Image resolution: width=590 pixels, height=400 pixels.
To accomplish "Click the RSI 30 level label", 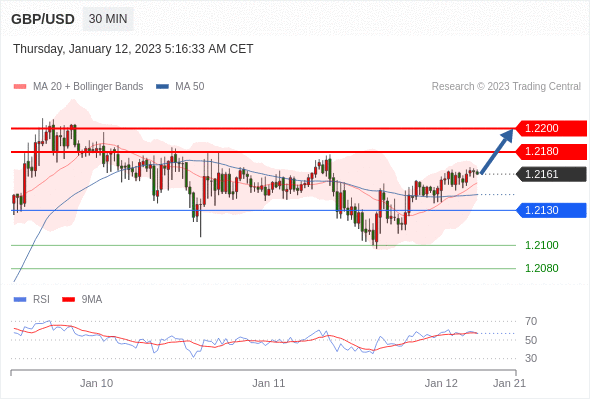I will click(x=531, y=358).
